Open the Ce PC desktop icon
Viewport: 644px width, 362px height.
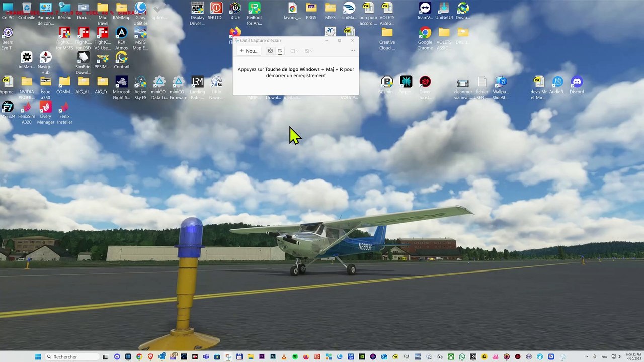(8, 11)
